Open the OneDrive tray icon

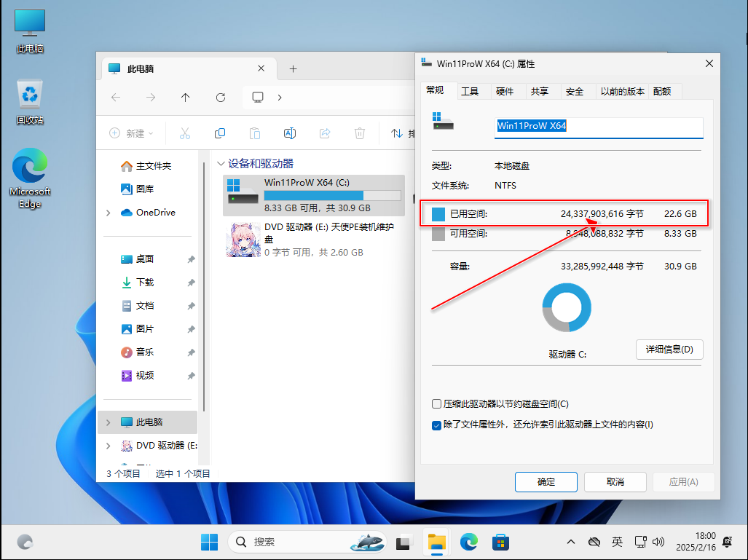[594, 542]
